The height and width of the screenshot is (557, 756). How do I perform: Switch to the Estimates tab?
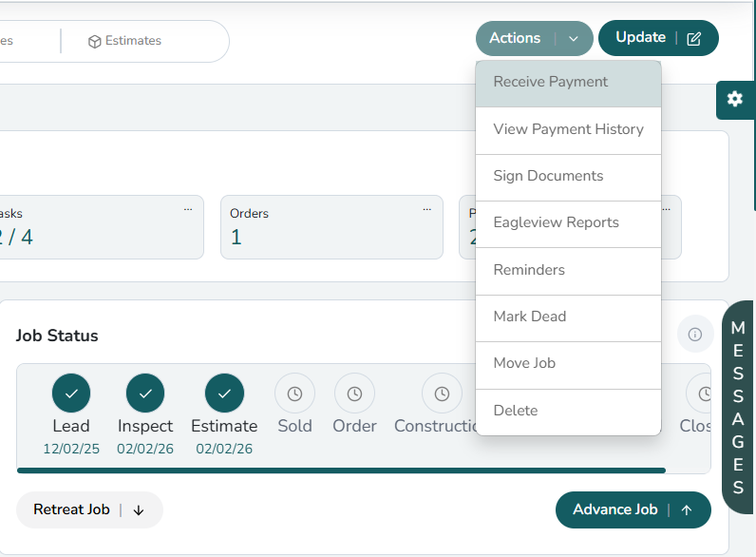[x=124, y=41]
